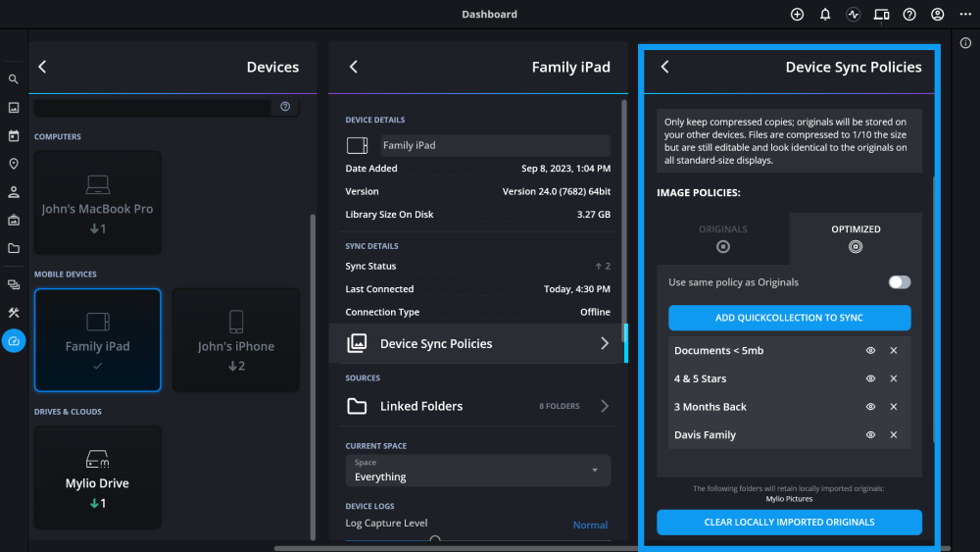Viewport: 980px width, 552px height.
Task: Switch to the Originals tab
Action: tap(723, 238)
